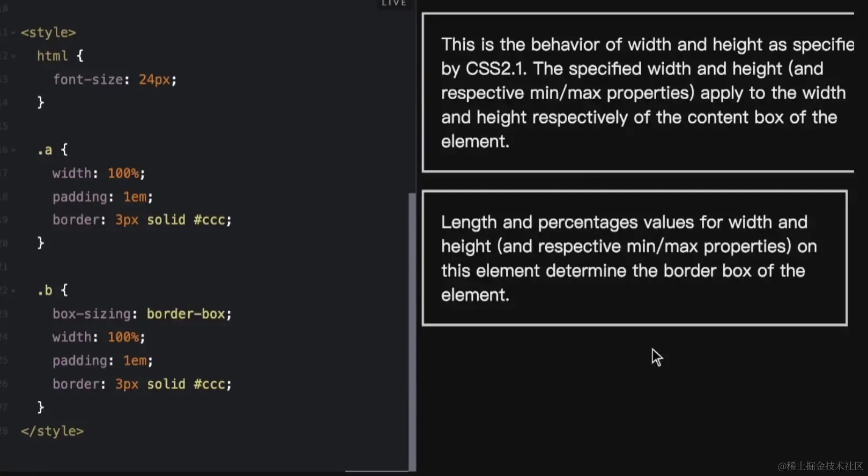Click the LIVE indicator badge
The height and width of the screenshot is (476, 868).
click(394, 3)
